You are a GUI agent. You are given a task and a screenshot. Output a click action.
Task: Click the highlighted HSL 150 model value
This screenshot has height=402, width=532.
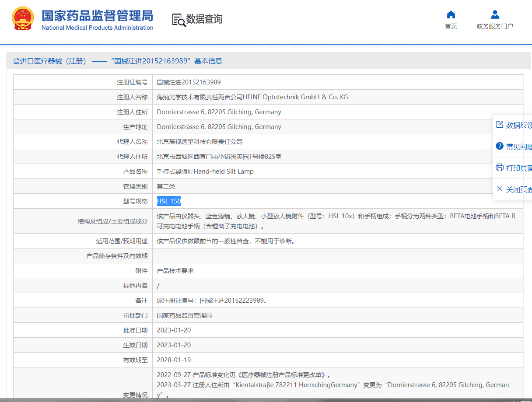[169, 201]
